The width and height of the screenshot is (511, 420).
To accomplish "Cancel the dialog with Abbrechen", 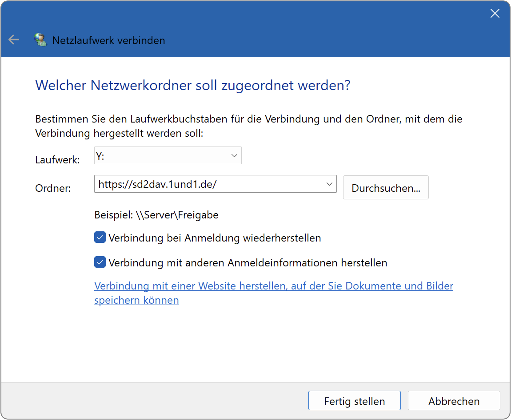I will click(454, 400).
